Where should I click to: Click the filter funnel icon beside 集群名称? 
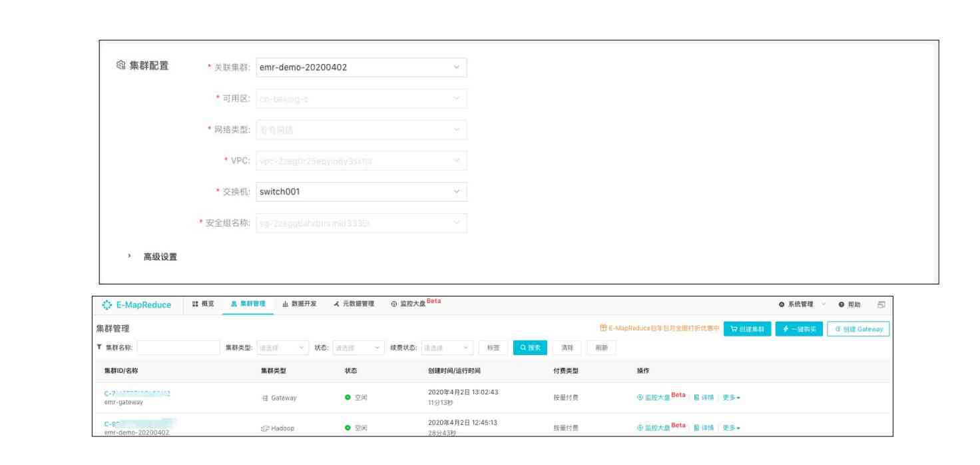coord(99,347)
